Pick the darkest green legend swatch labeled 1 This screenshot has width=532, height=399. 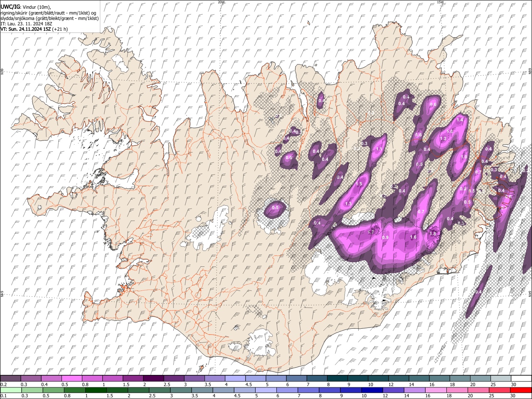pos(96,390)
